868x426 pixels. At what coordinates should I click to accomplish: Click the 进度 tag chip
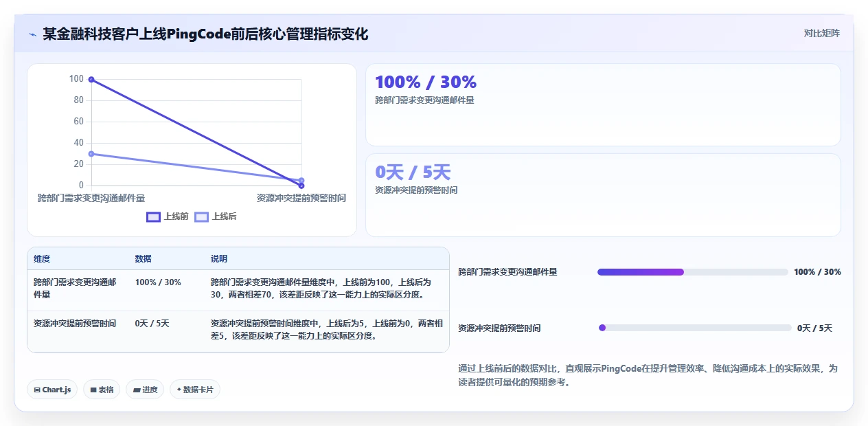click(145, 390)
